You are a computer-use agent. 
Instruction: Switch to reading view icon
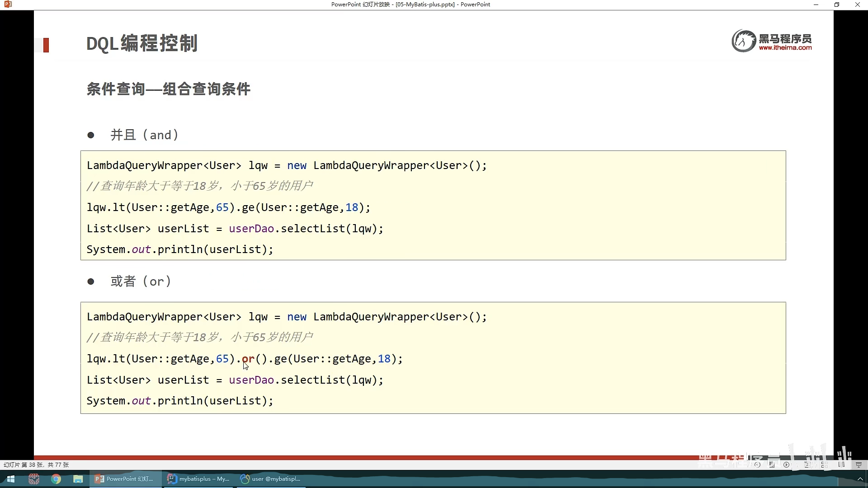(841, 465)
